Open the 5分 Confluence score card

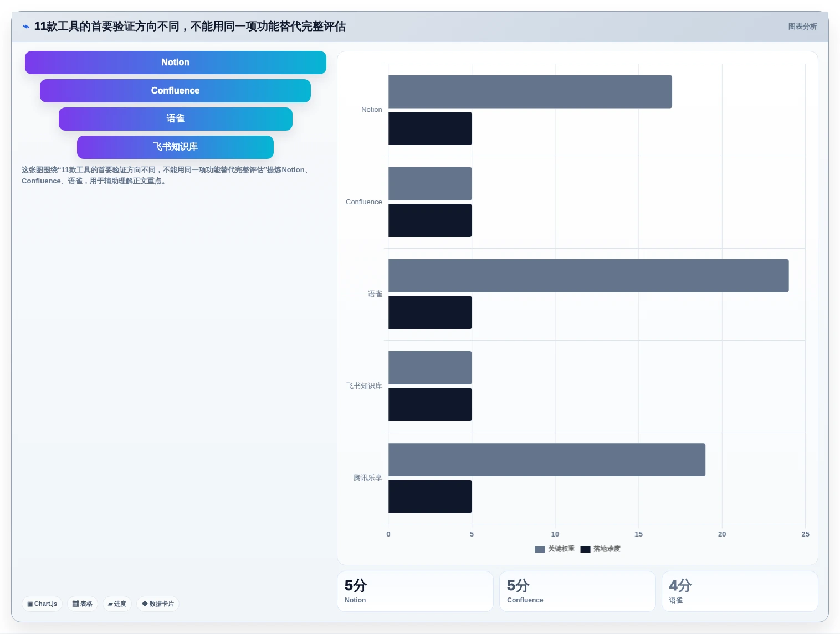[577, 591]
